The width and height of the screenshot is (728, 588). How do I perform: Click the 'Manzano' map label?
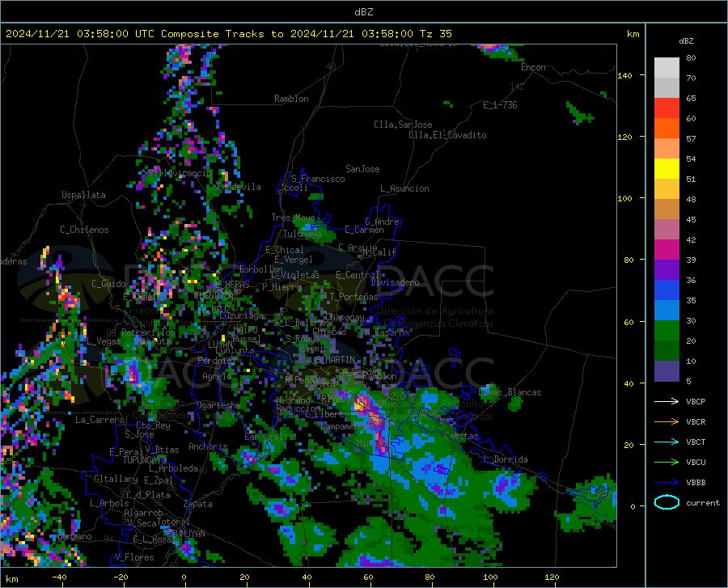tap(74, 536)
